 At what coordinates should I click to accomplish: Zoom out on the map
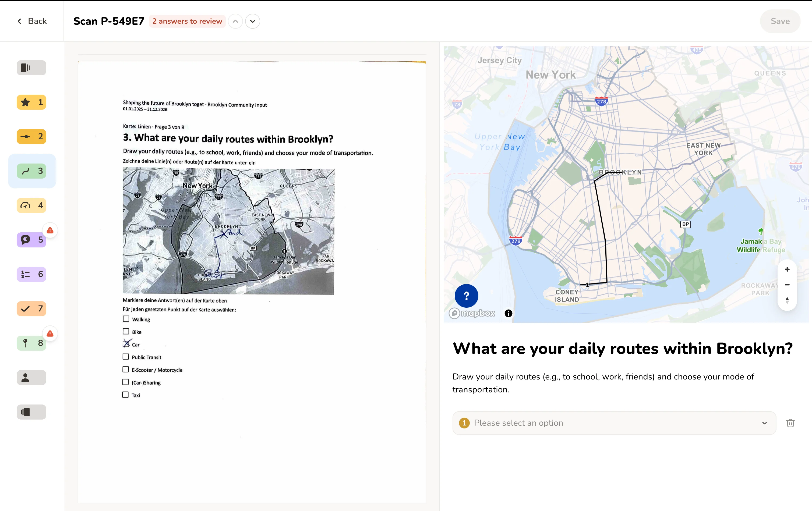[787, 285]
